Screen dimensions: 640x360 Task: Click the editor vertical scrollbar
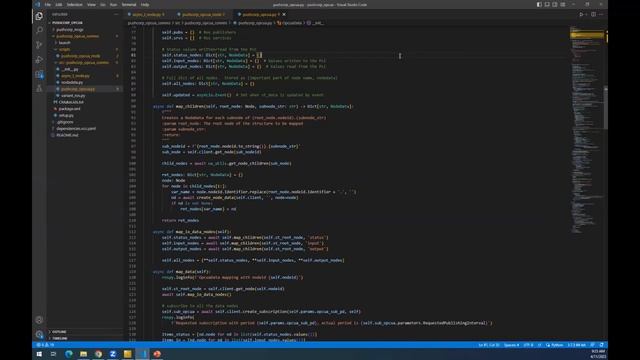tap(606, 108)
